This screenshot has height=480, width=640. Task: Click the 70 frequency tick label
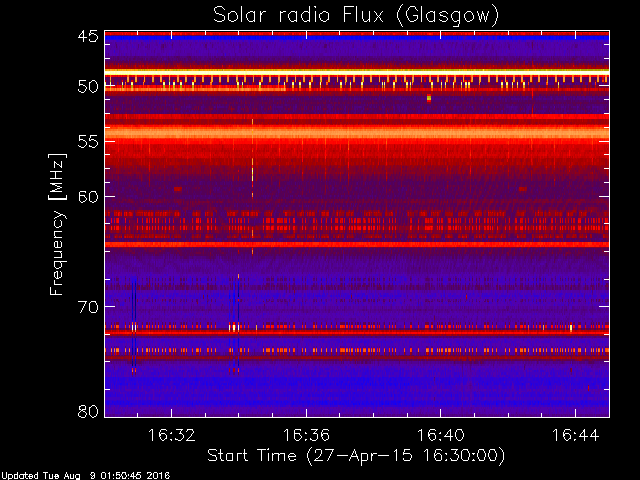coord(88,307)
